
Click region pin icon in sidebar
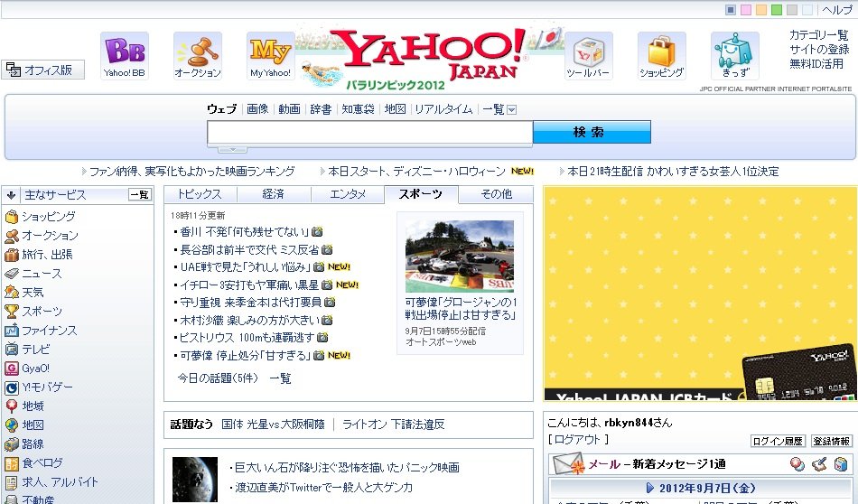point(12,406)
